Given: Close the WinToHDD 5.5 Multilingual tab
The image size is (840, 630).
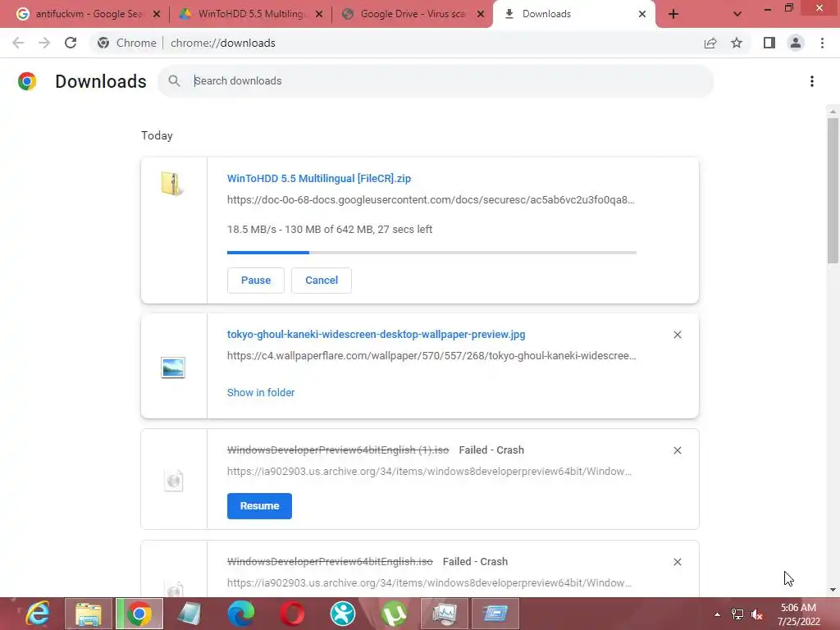Looking at the screenshot, I should 319,14.
